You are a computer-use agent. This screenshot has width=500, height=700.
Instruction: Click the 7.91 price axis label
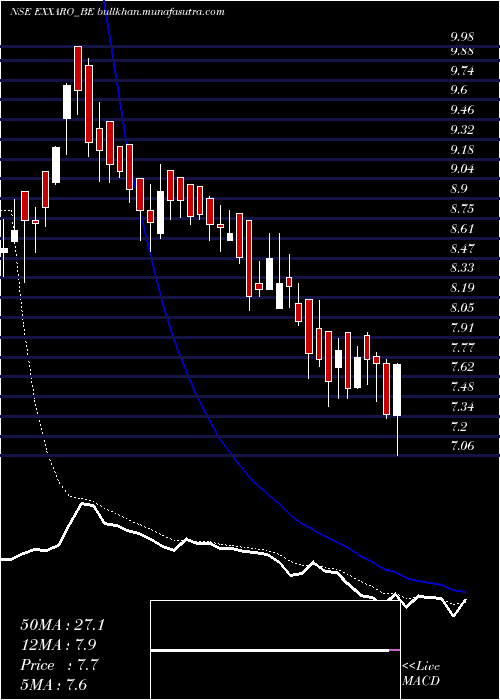[x=462, y=327]
